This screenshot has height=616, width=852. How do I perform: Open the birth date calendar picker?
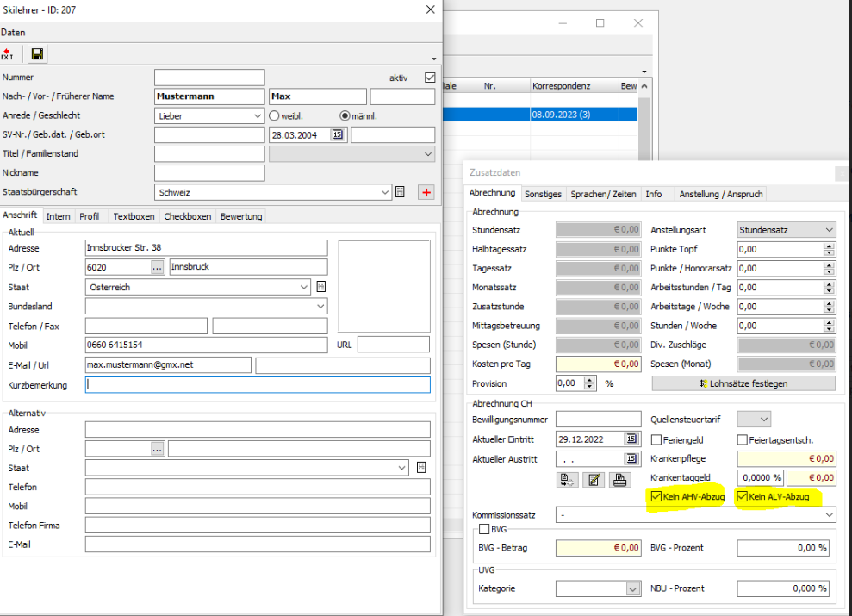point(338,134)
